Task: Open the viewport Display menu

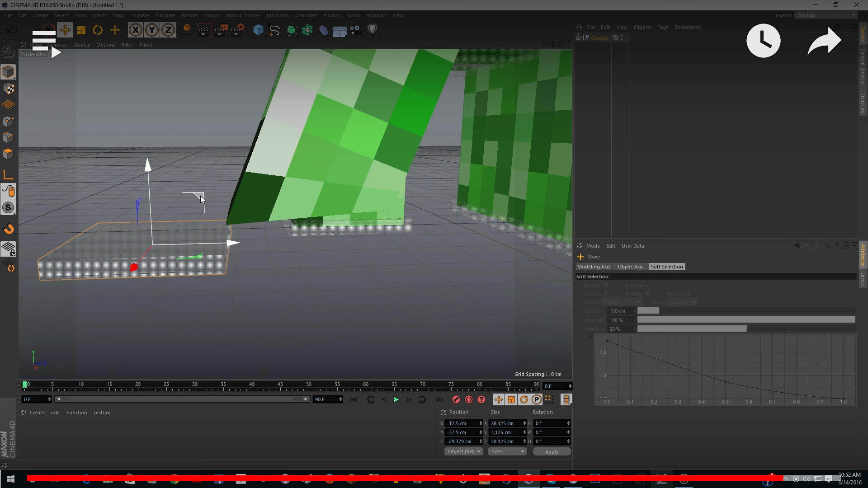Action: (x=81, y=45)
